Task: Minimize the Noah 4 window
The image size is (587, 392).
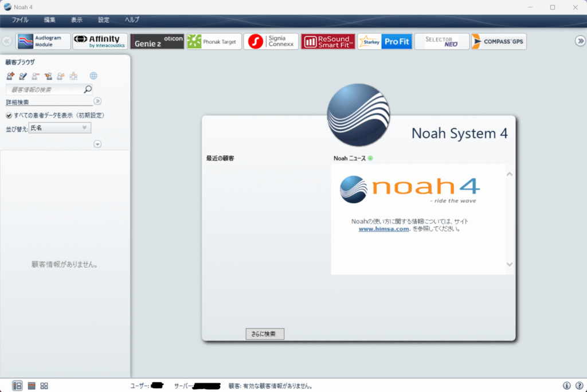Action: pyautogui.click(x=530, y=7)
